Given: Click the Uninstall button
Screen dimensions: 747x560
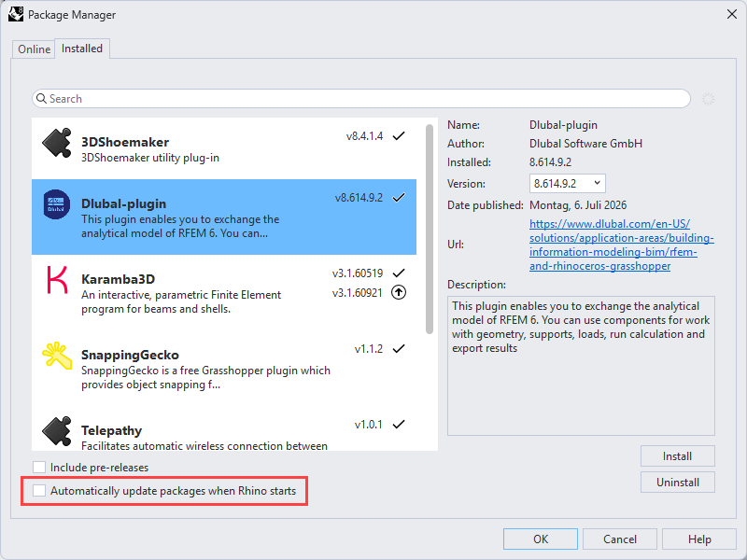Looking at the screenshot, I should pyautogui.click(x=678, y=483).
